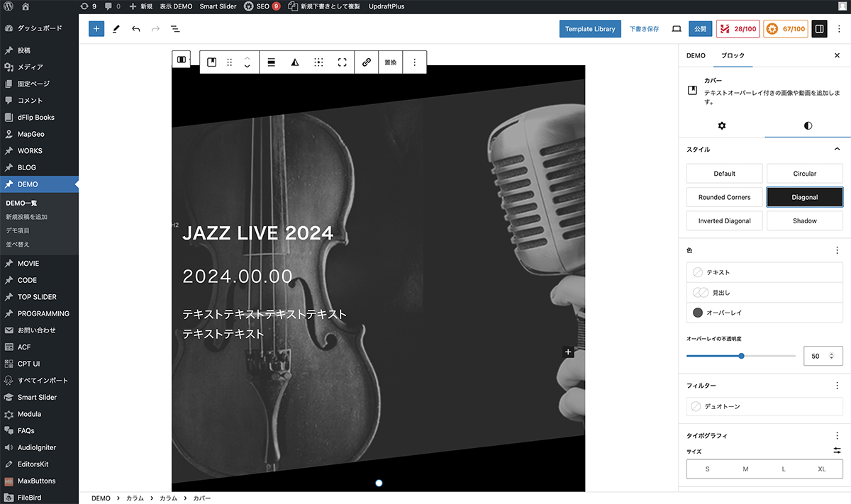Open the 色 panel options menu

[837, 250]
